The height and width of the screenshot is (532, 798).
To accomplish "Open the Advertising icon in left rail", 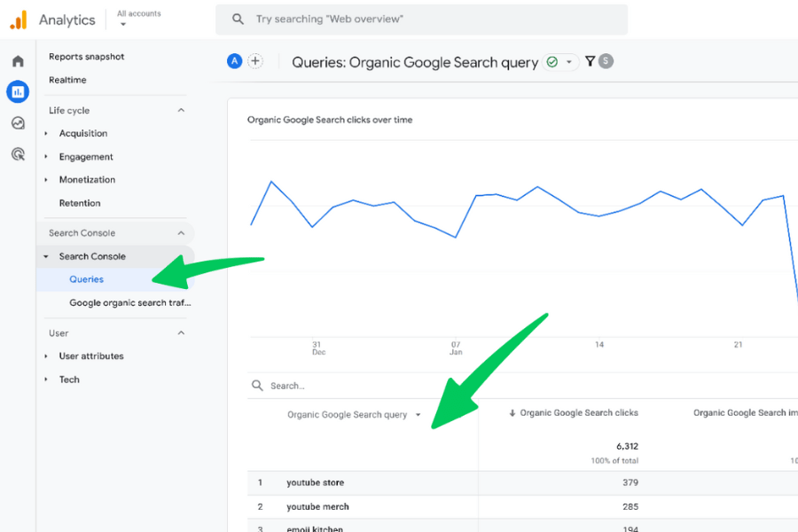I will point(18,153).
